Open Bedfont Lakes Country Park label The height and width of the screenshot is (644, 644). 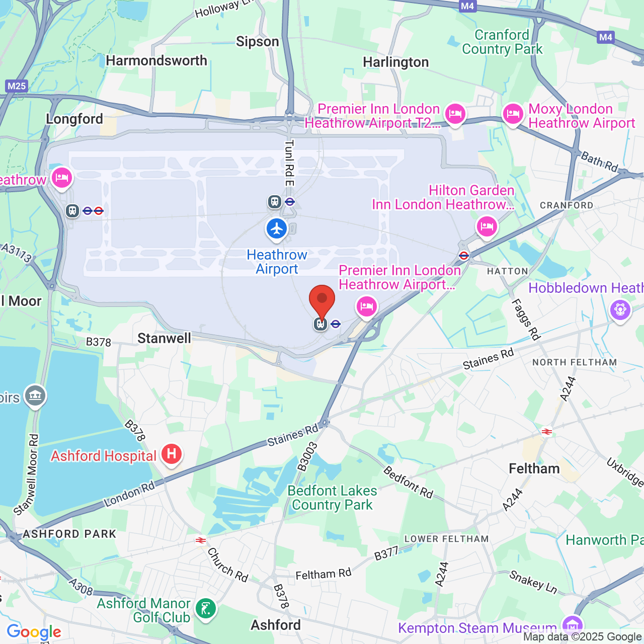[x=332, y=498]
